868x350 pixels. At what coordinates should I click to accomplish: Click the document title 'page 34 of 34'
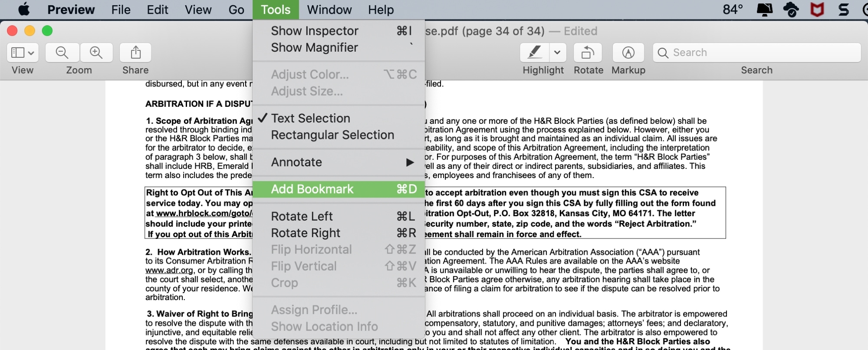click(x=503, y=31)
